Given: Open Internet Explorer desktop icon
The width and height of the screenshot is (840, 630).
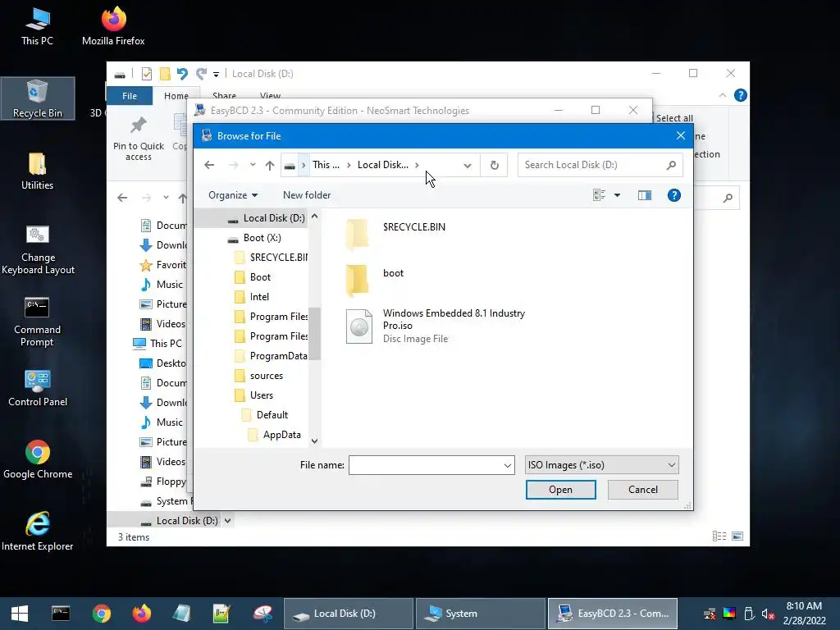Looking at the screenshot, I should pyautogui.click(x=38, y=532).
